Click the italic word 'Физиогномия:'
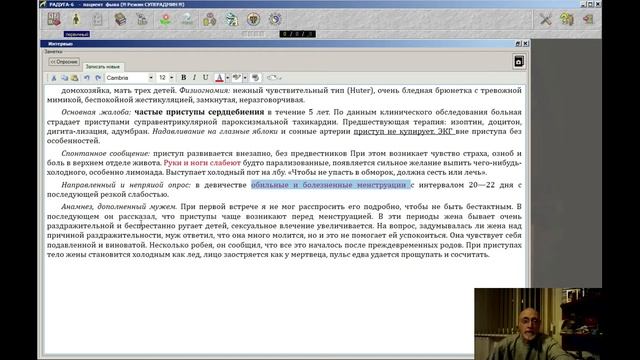The image size is (640, 360). 204,91
